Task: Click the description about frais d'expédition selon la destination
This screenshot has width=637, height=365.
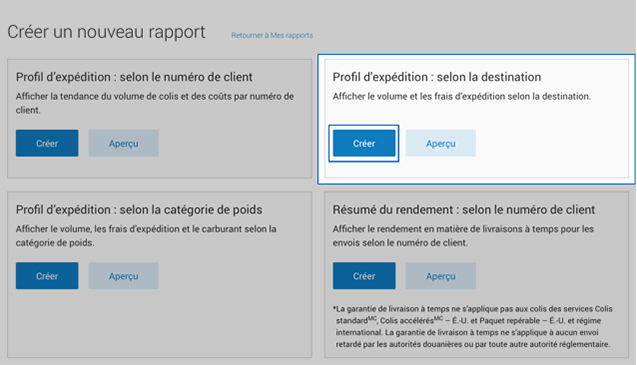Action: click(462, 96)
